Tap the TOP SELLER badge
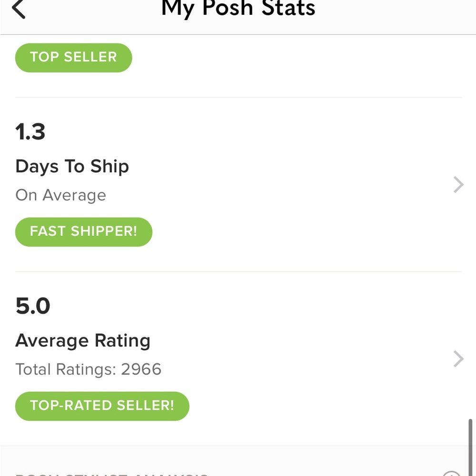476x476 pixels. coord(73,58)
